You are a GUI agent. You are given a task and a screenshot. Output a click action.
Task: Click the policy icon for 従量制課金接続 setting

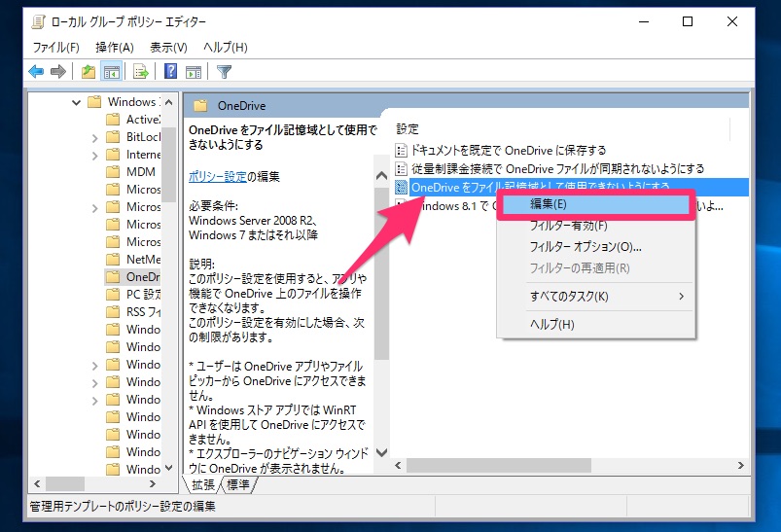pyautogui.click(x=401, y=168)
